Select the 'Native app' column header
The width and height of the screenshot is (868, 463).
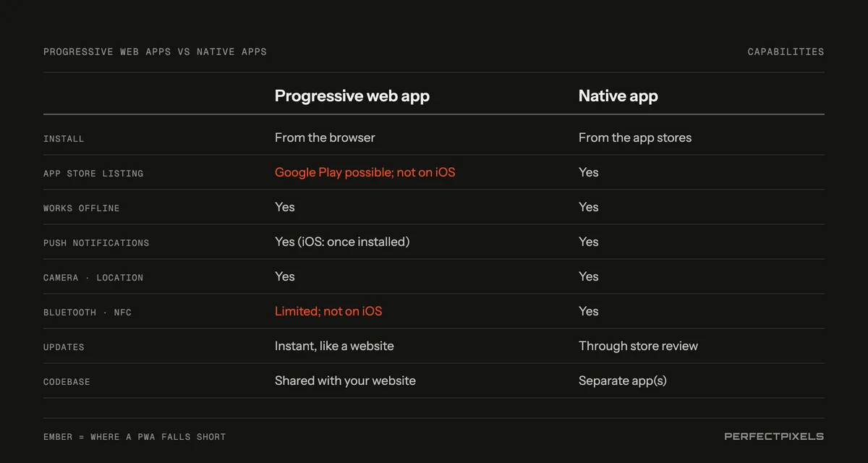click(618, 96)
